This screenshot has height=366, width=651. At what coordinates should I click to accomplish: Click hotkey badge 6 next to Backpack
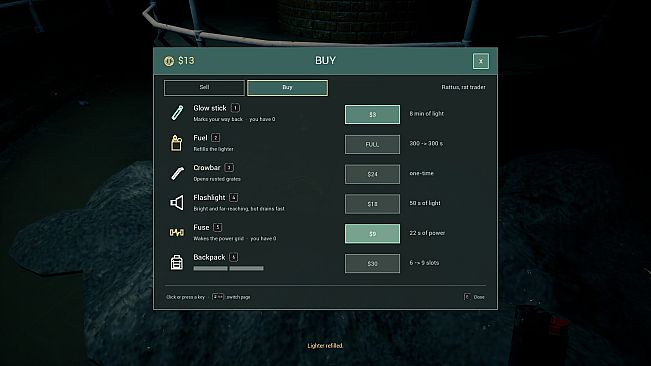pyautogui.click(x=234, y=257)
